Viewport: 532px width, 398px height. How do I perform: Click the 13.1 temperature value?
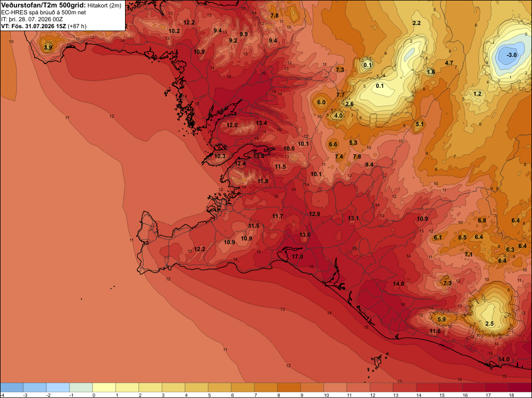353,219
